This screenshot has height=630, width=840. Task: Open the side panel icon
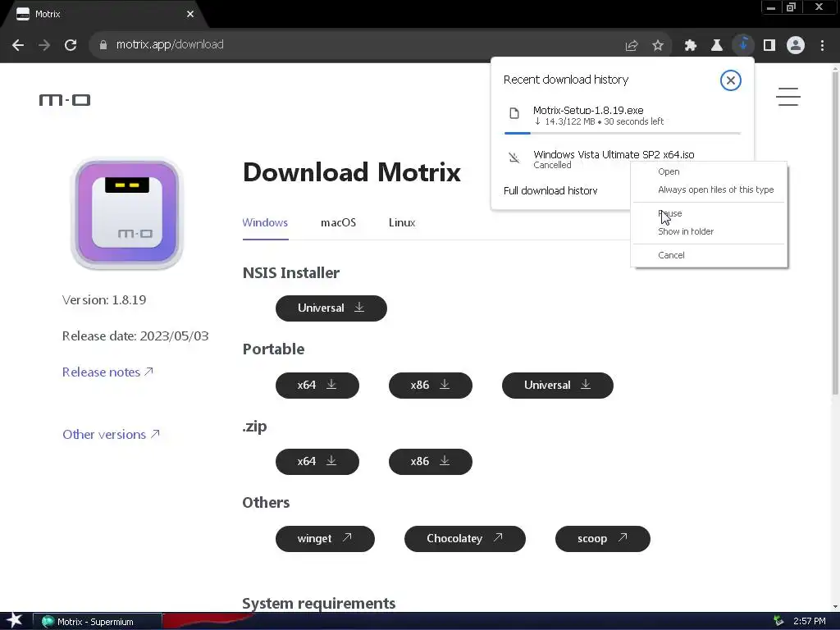coord(769,46)
